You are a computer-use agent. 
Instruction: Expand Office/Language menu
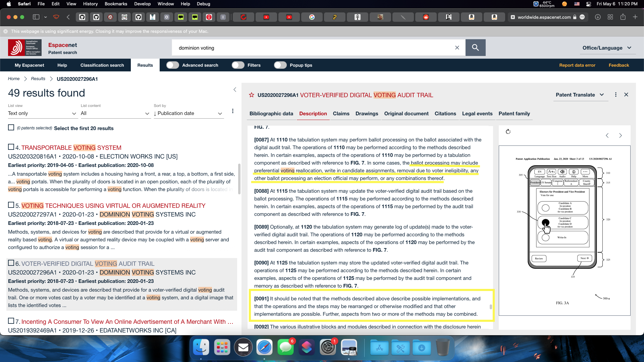607,48
